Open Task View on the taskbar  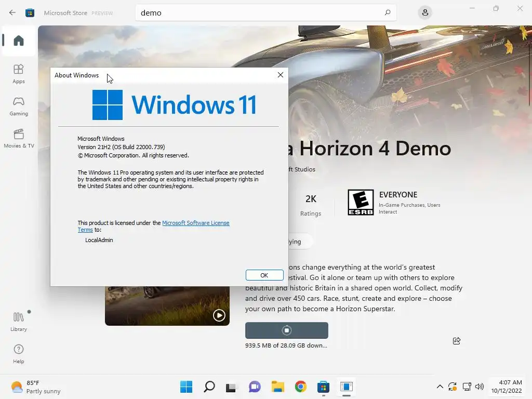231,387
